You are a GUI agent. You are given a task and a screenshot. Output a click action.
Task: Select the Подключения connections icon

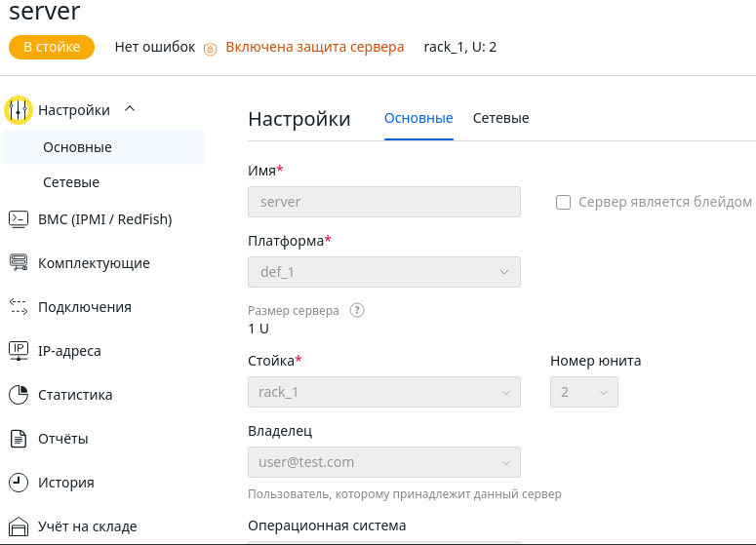[x=18, y=306]
